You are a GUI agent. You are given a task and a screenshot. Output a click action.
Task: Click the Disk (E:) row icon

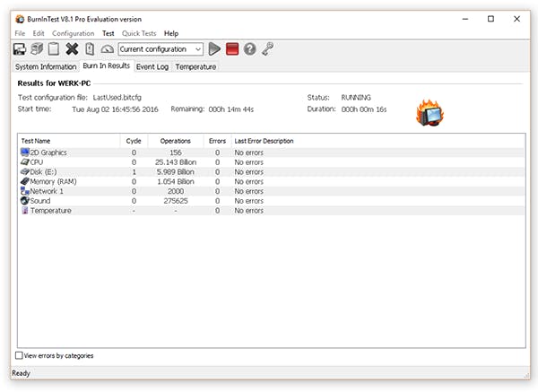(x=25, y=171)
